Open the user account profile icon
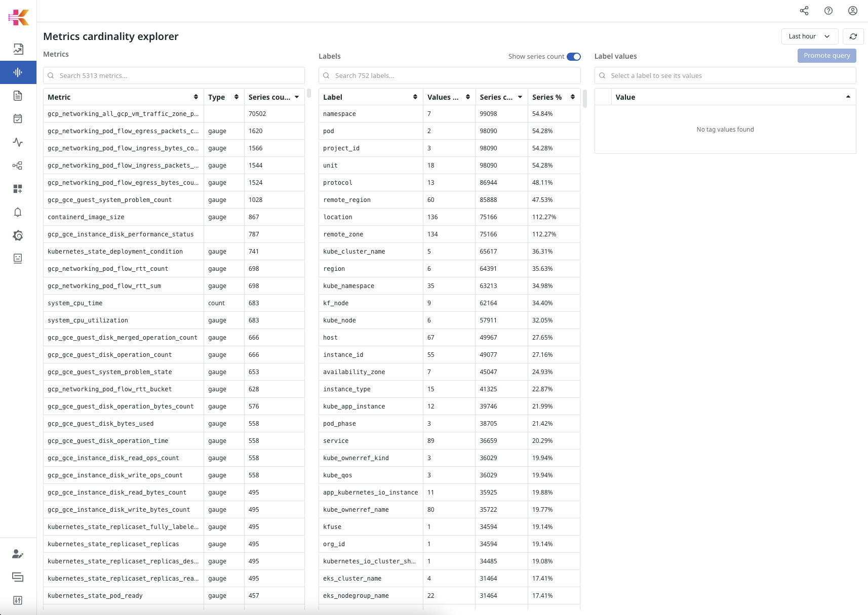This screenshot has width=868, height=615. (852, 11)
